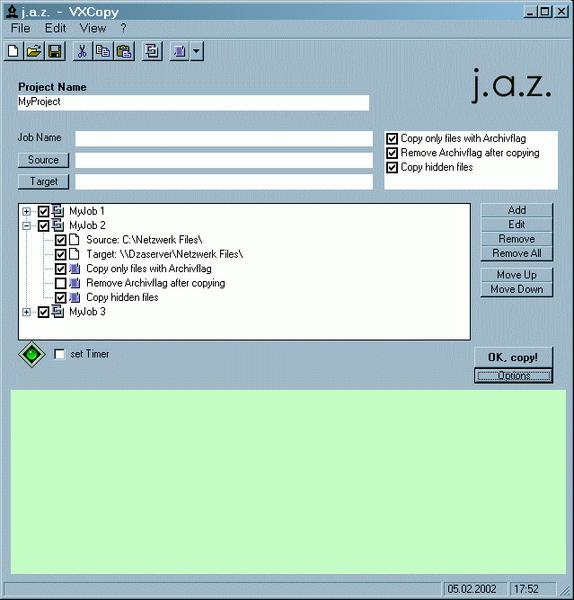Select the Source path entry under MyJob 2
This screenshot has height=600, width=574.
click(144, 240)
